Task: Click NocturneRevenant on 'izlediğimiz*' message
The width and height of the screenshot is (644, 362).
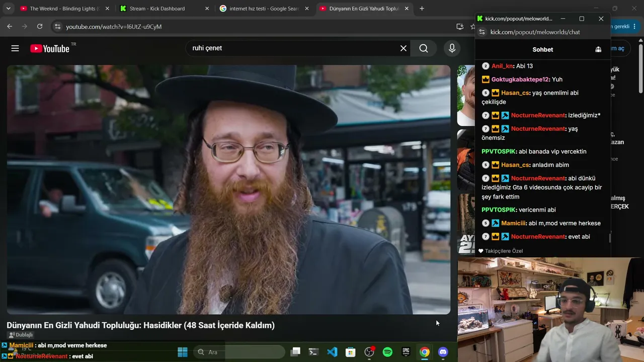Action: (538, 115)
